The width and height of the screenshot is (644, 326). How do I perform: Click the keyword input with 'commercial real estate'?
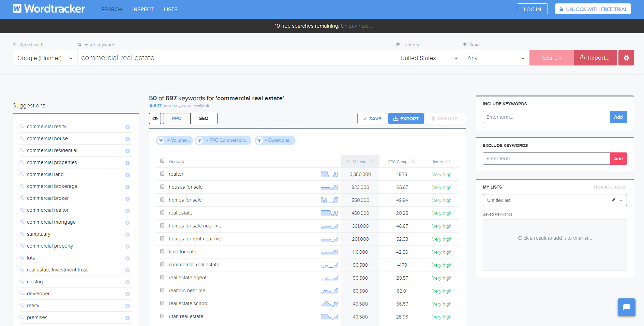[x=237, y=58]
